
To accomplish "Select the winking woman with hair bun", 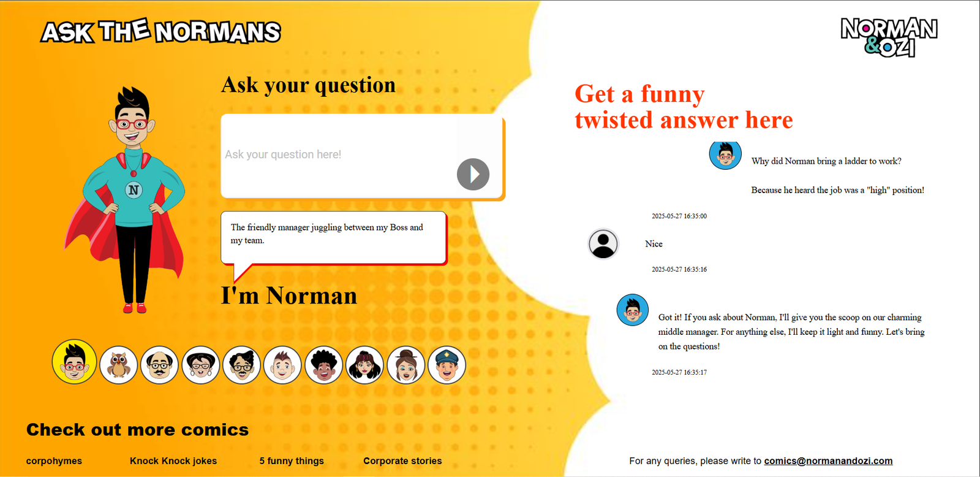I will tap(405, 365).
